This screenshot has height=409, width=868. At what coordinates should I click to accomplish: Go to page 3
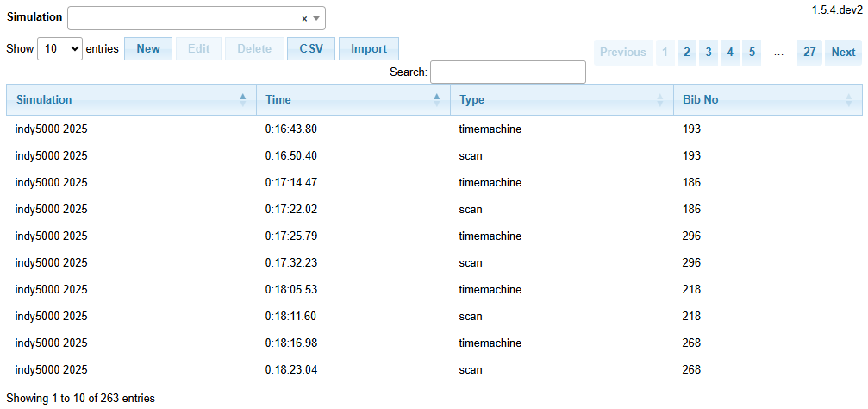[x=709, y=53]
